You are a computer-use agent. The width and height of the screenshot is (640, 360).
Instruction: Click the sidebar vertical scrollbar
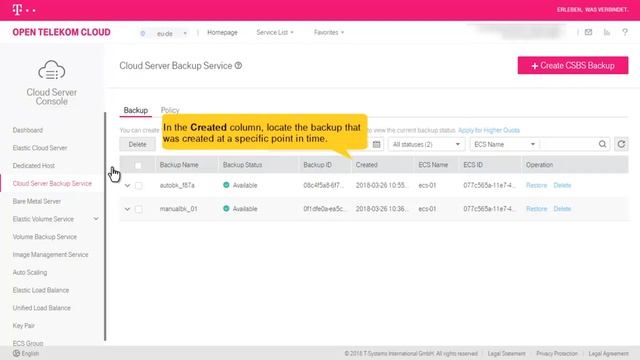pyautogui.click(x=105, y=227)
